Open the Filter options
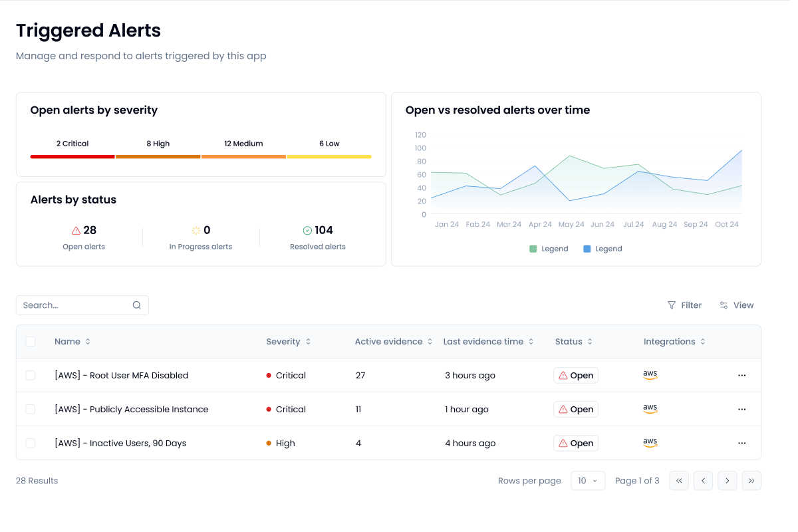The image size is (798, 532). pos(685,305)
